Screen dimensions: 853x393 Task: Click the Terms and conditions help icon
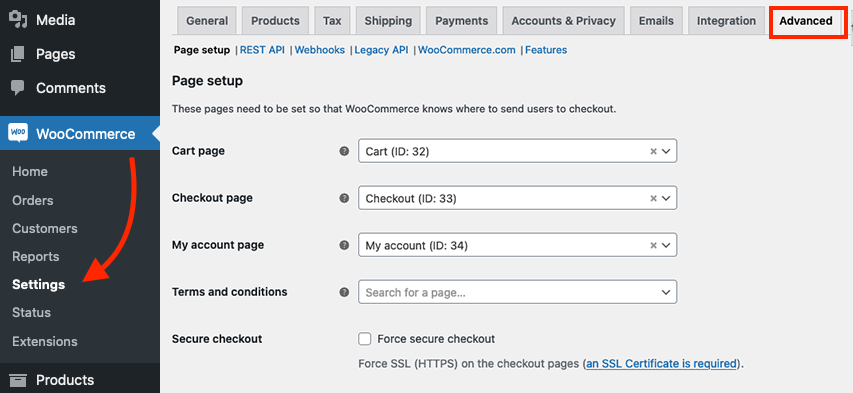click(x=344, y=292)
